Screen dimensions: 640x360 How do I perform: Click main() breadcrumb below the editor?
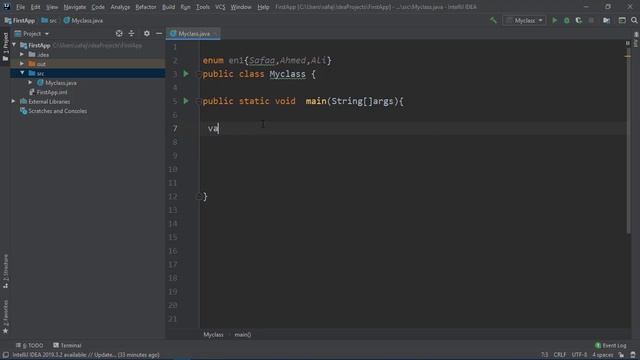242,335
